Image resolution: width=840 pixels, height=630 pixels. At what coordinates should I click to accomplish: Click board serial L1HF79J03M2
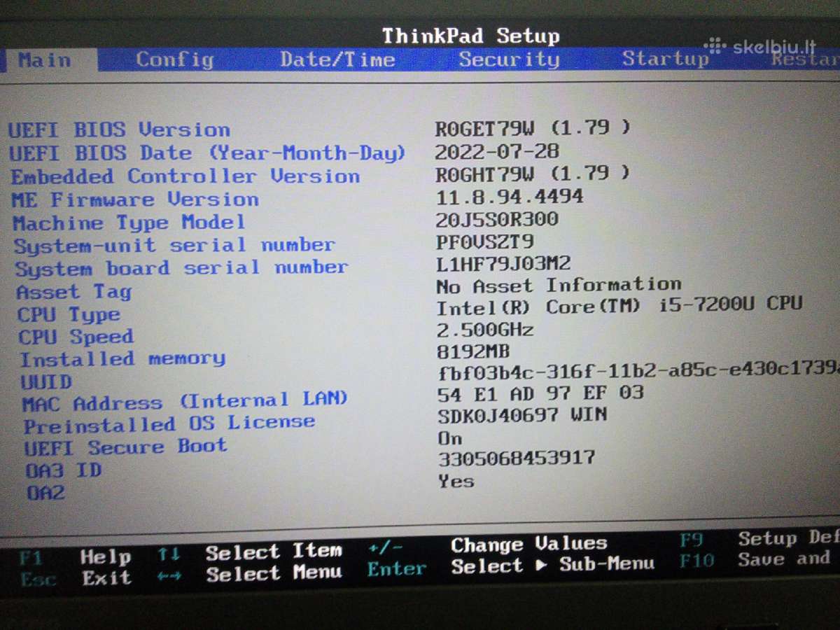pos(503,264)
